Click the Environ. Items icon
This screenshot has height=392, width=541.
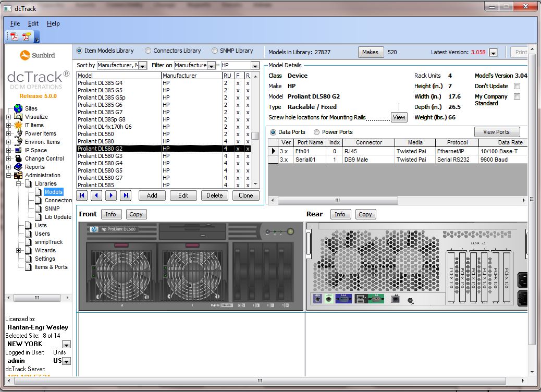(18, 142)
